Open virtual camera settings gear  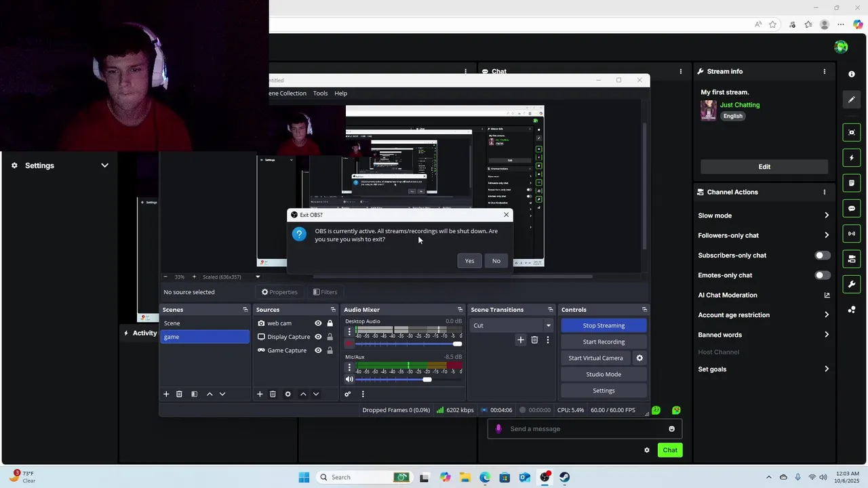639,358
